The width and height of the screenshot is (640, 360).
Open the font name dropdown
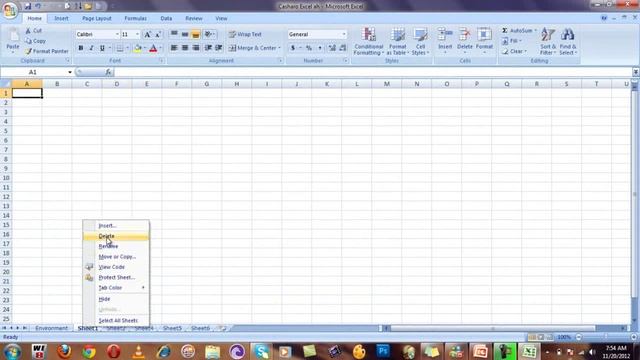(x=117, y=35)
